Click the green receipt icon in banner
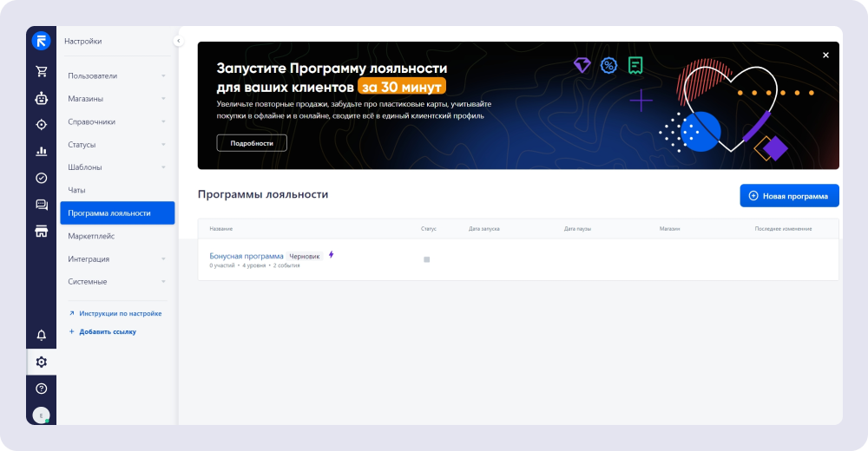 click(635, 65)
